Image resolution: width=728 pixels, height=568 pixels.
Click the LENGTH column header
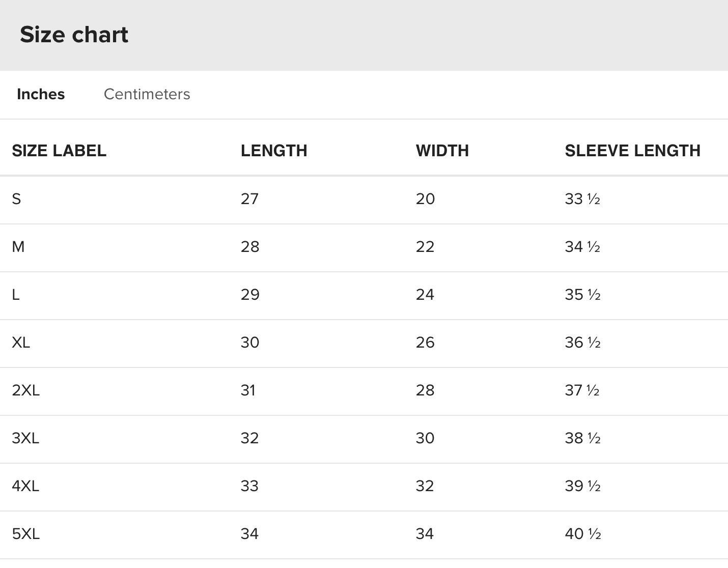(274, 151)
